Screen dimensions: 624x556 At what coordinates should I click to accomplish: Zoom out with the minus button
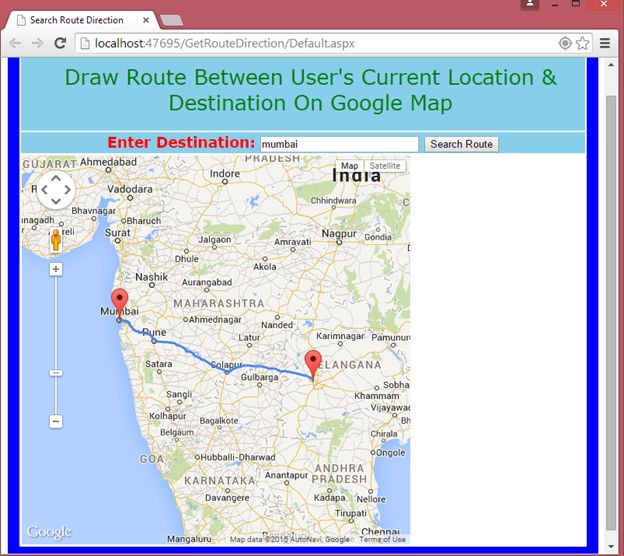pyautogui.click(x=56, y=421)
